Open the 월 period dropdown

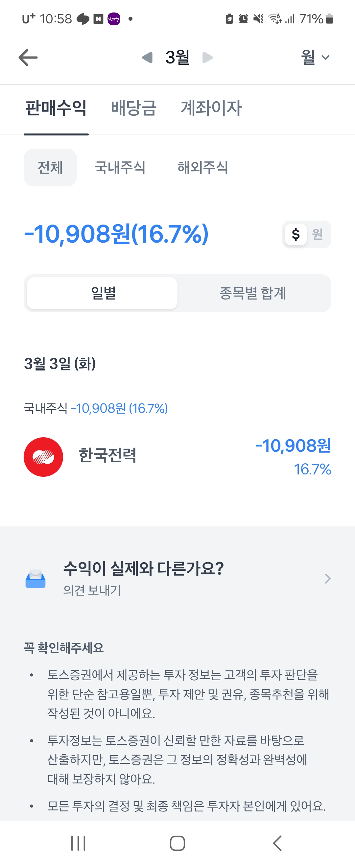point(315,58)
